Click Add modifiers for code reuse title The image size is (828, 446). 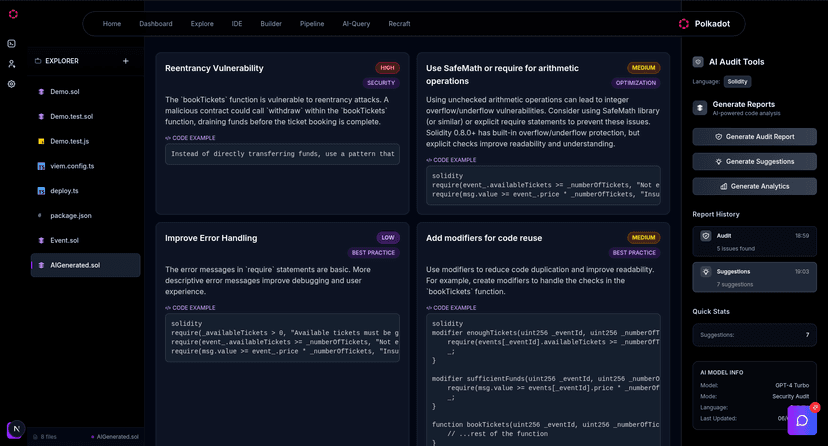coord(484,238)
